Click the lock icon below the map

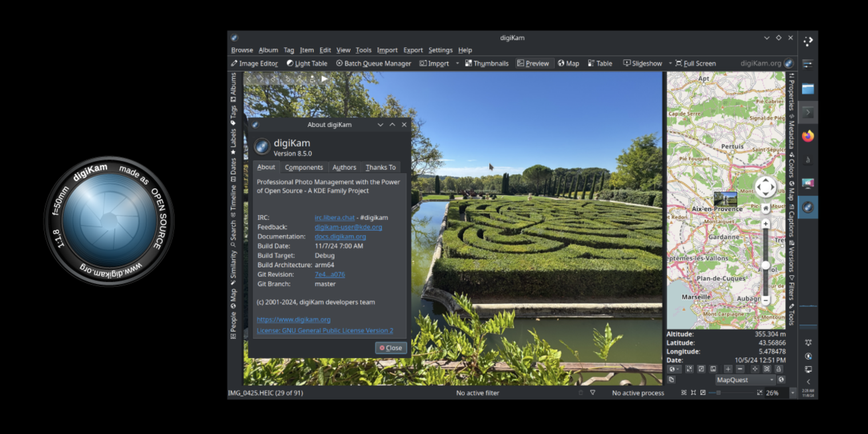778,369
